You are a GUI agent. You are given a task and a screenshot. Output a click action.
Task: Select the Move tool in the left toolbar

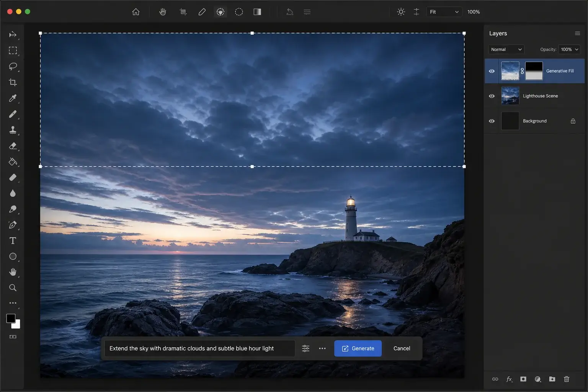[13, 35]
